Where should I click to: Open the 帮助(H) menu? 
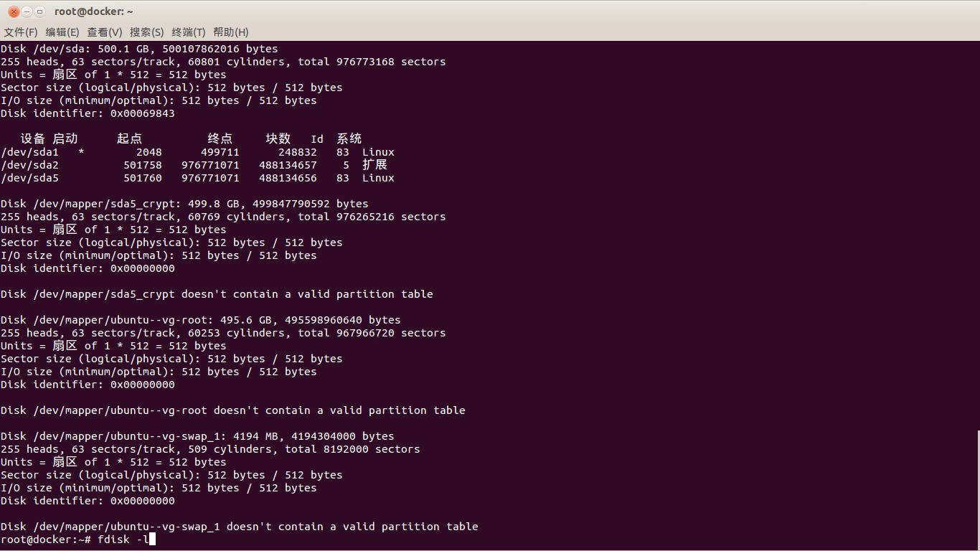coord(231,32)
